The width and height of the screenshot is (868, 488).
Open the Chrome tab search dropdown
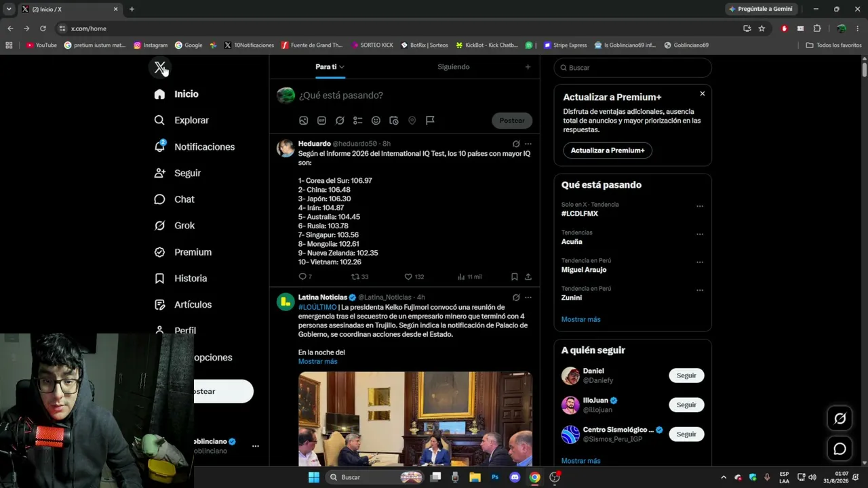(9, 9)
